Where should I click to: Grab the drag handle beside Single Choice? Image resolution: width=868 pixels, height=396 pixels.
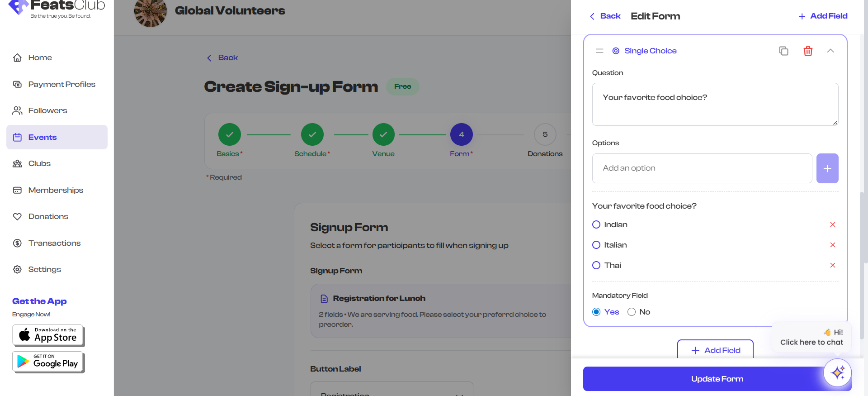pyautogui.click(x=599, y=51)
